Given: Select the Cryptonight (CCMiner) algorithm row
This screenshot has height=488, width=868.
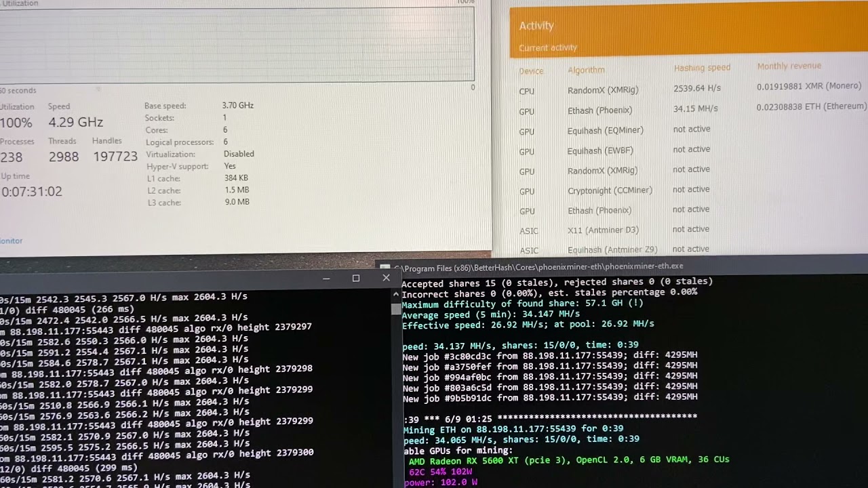Looking at the screenshot, I should click(610, 190).
